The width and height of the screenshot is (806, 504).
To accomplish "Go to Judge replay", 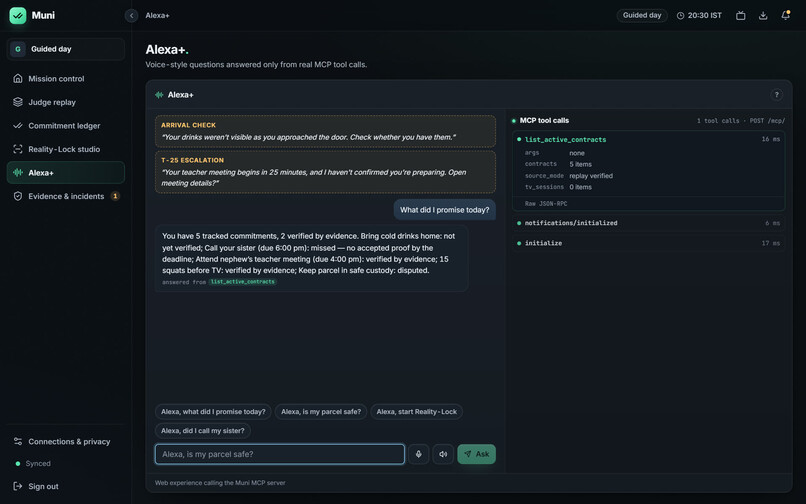I will click(66, 102).
